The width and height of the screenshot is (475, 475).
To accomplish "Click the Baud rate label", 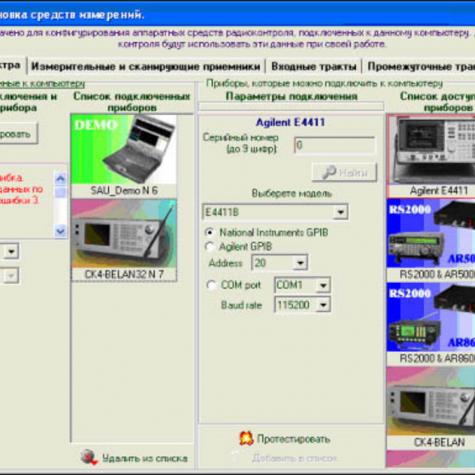I will pyautogui.click(x=241, y=305).
